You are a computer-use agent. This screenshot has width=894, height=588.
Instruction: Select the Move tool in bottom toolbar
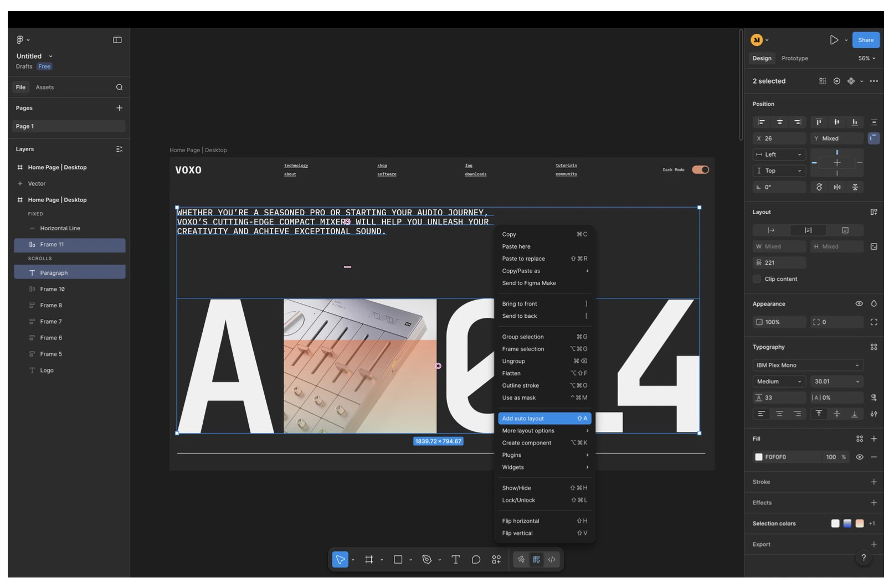pyautogui.click(x=340, y=559)
